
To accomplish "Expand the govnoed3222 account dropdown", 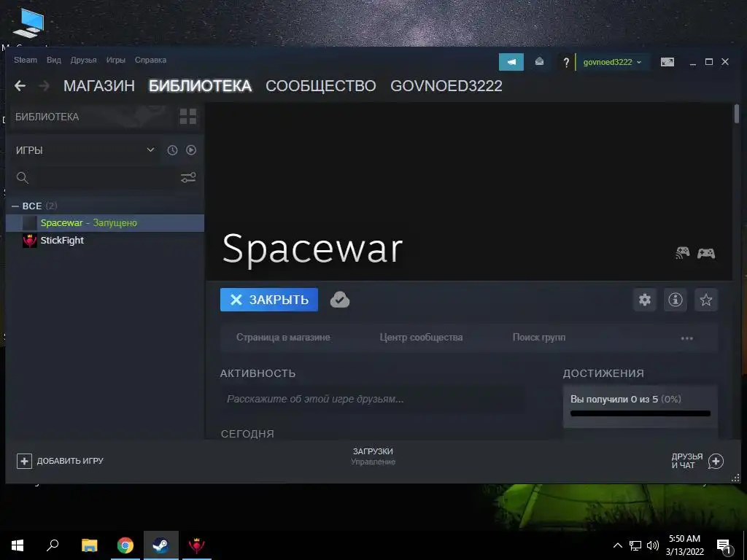I will point(612,62).
